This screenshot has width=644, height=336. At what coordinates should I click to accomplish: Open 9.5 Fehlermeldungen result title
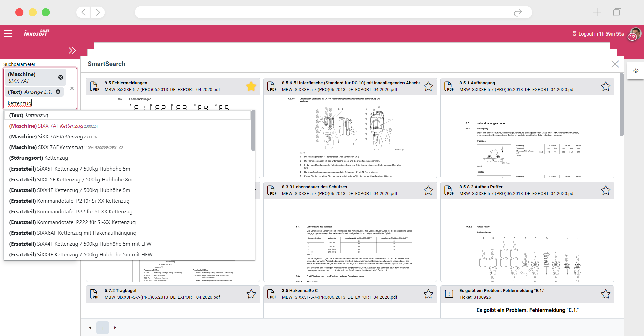(126, 83)
